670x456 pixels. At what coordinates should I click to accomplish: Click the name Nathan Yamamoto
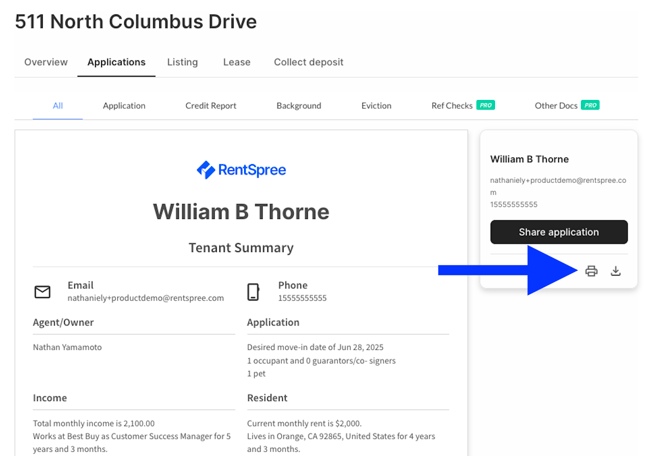pos(68,347)
